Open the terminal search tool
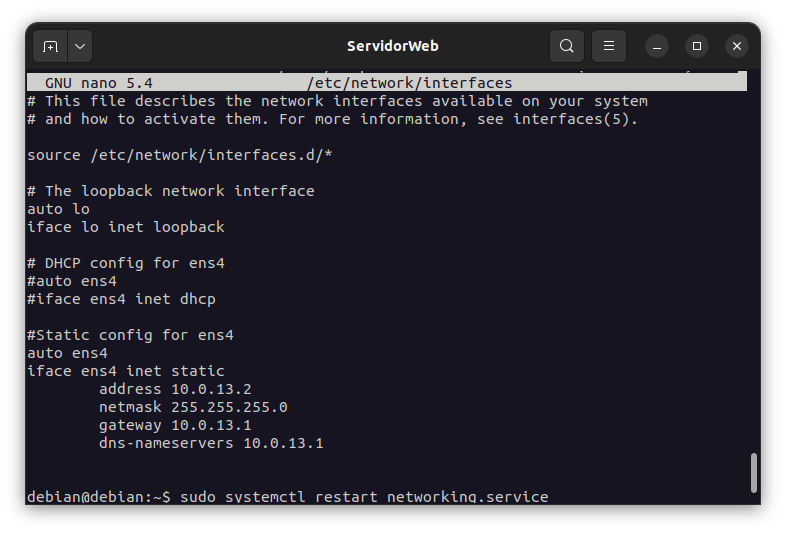 pos(566,46)
